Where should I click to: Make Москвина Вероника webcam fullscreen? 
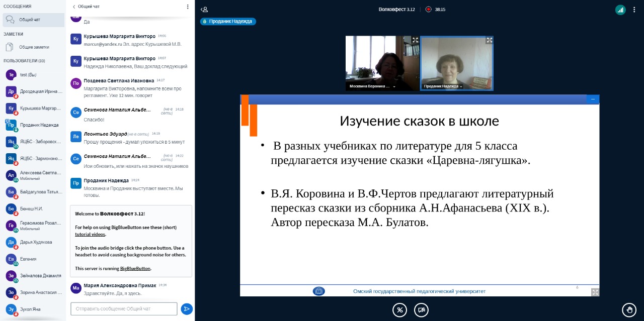415,40
